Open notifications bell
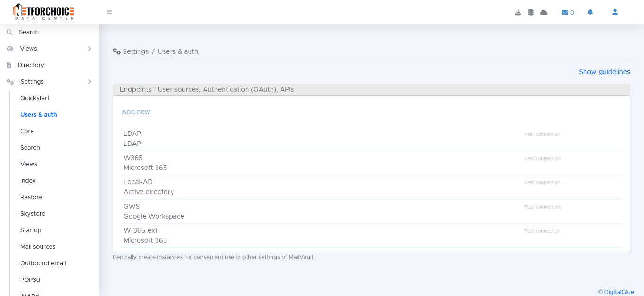Image resolution: width=644 pixels, height=296 pixels. pos(590,12)
